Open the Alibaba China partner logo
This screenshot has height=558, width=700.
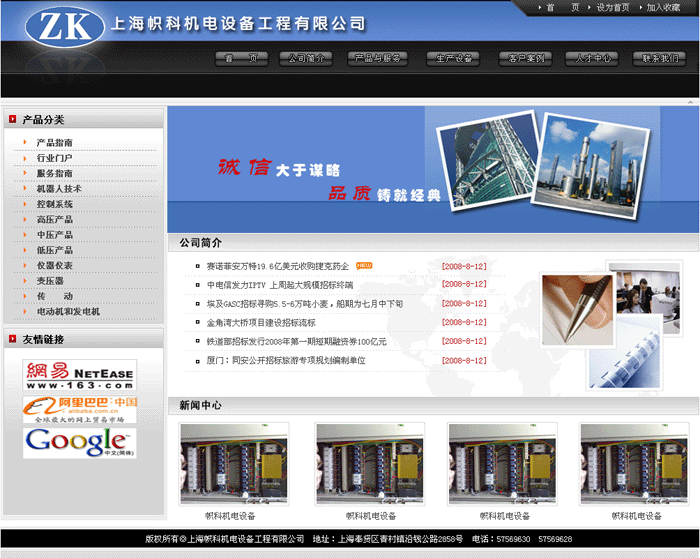79,409
